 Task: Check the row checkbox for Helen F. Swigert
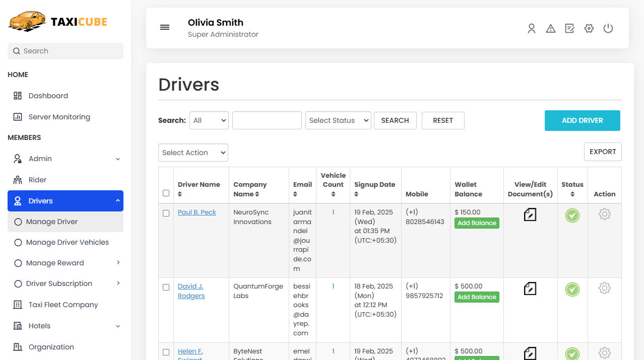166,352
